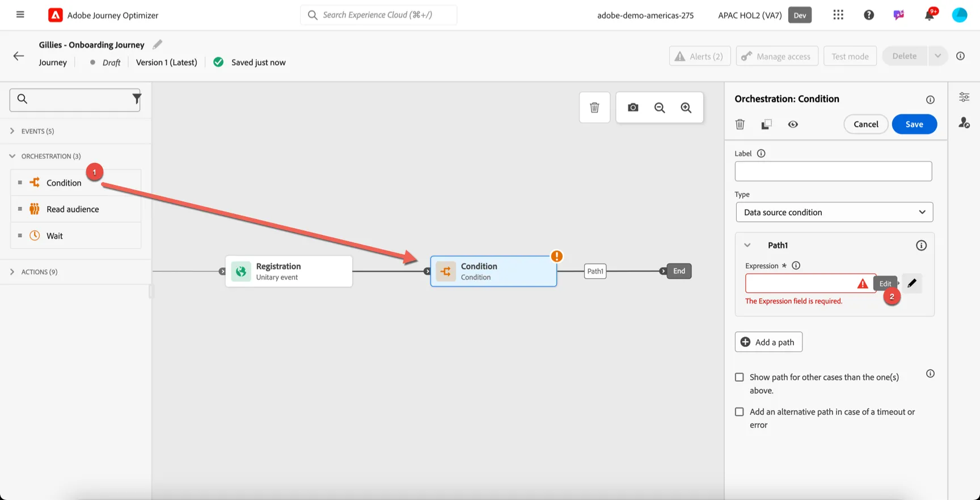Zoom out on the journey canvas
The image size is (980, 500).
[660, 107]
